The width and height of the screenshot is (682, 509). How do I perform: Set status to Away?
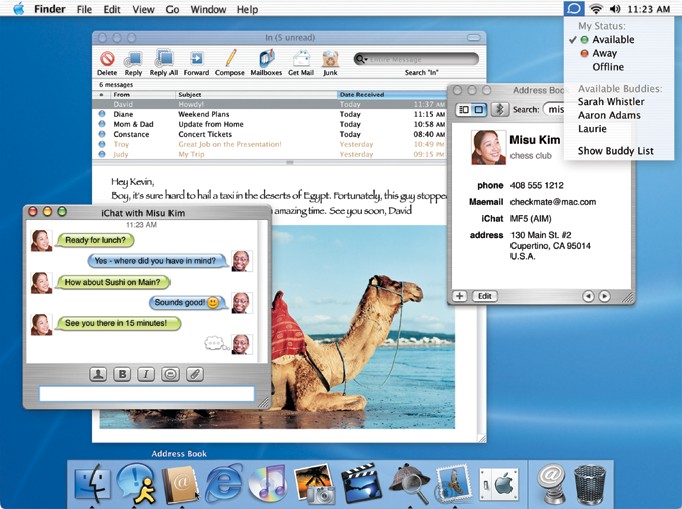(x=605, y=53)
